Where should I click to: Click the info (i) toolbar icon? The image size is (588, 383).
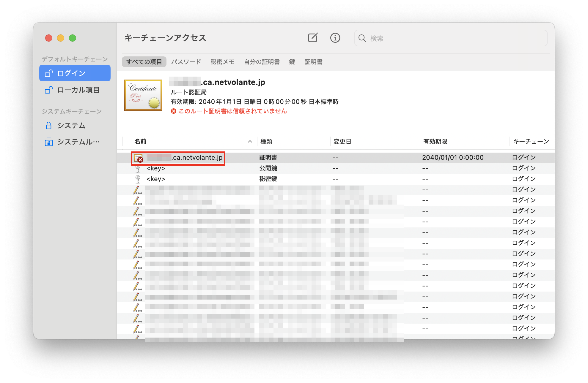click(335, 38)
